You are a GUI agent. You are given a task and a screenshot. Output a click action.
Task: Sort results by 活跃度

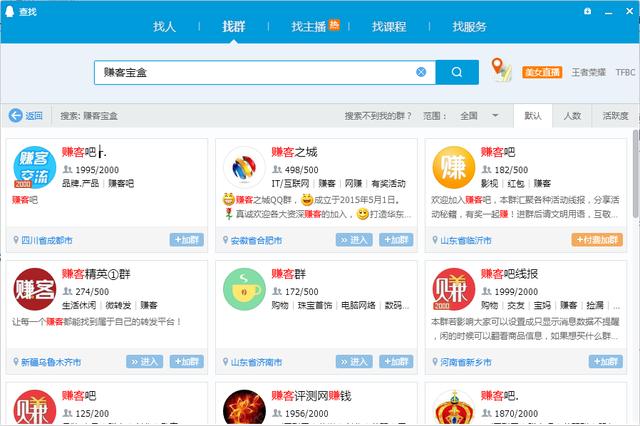click(x=615, y=116)
